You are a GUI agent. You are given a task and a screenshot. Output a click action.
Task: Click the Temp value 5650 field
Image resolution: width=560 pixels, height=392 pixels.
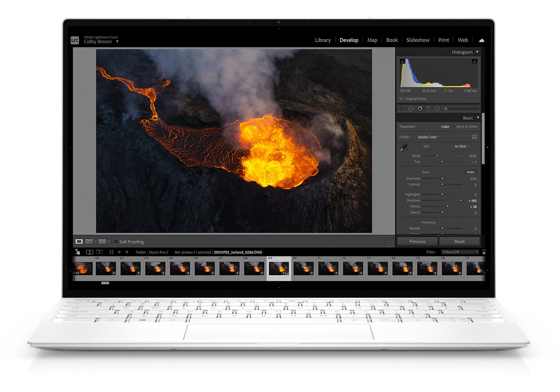[472, 156]
